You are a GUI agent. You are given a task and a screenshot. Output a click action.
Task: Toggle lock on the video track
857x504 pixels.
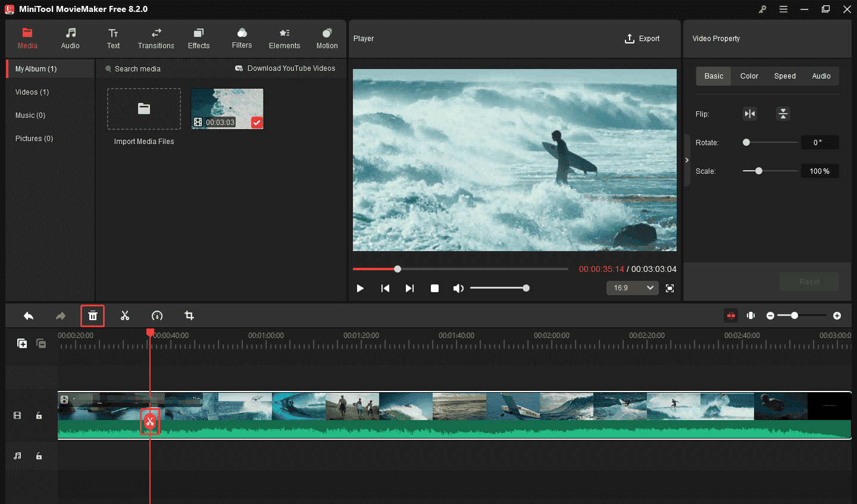point(39,415)
